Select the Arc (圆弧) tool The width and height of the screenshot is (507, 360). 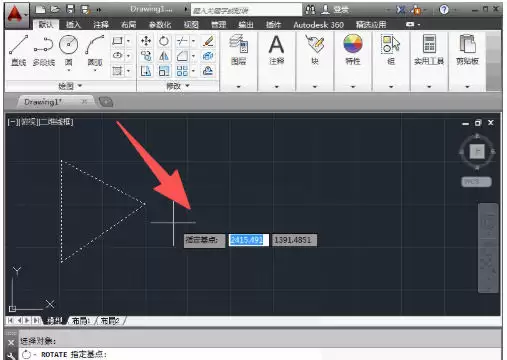tap(95, 50)
